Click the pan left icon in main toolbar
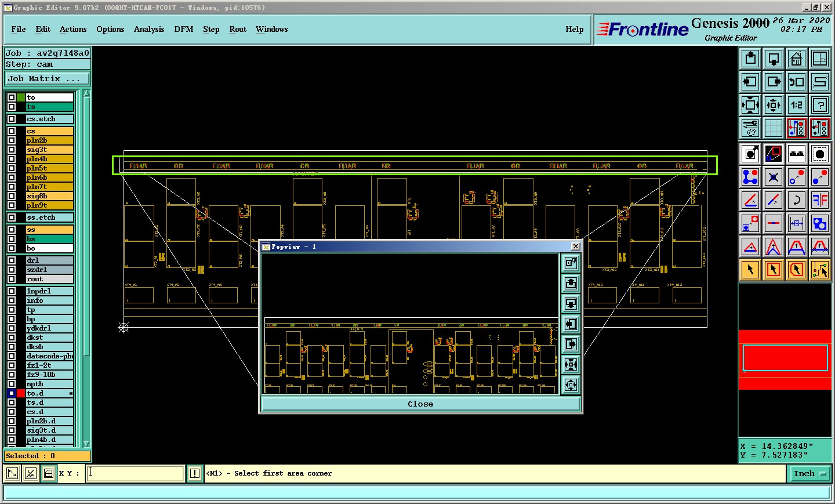 coord(750,81)
